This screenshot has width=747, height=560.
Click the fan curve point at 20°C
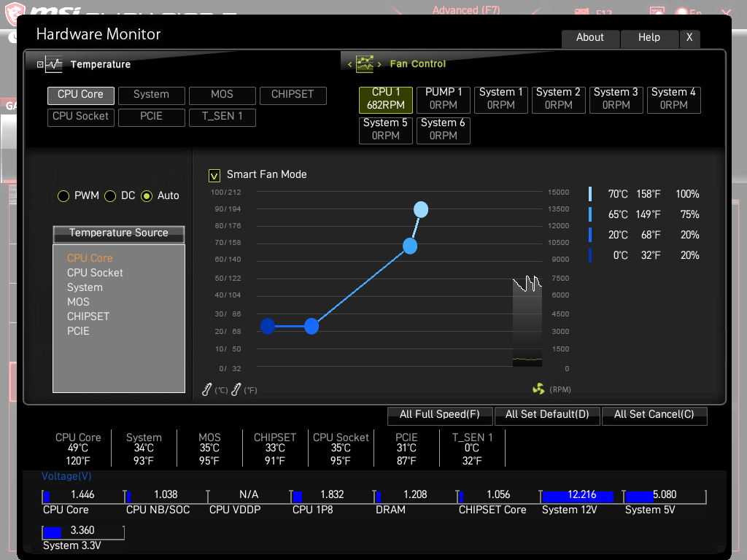click(x=311, y=326)
